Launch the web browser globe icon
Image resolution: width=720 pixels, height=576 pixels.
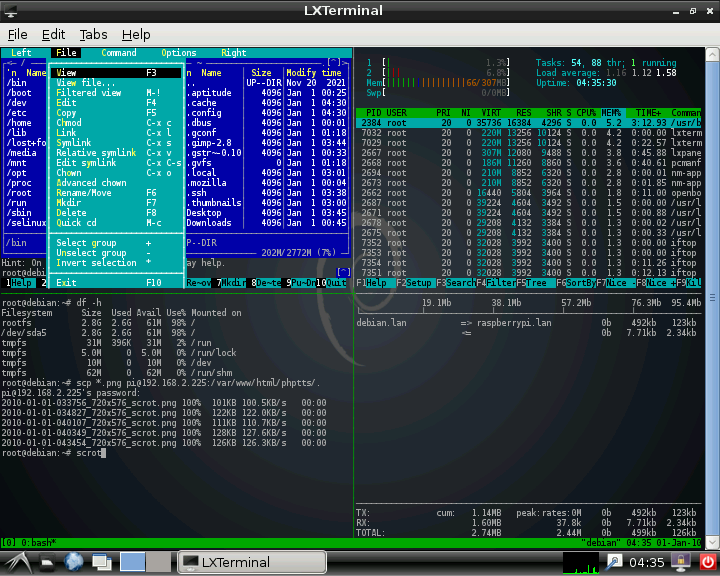coord(73,562)
